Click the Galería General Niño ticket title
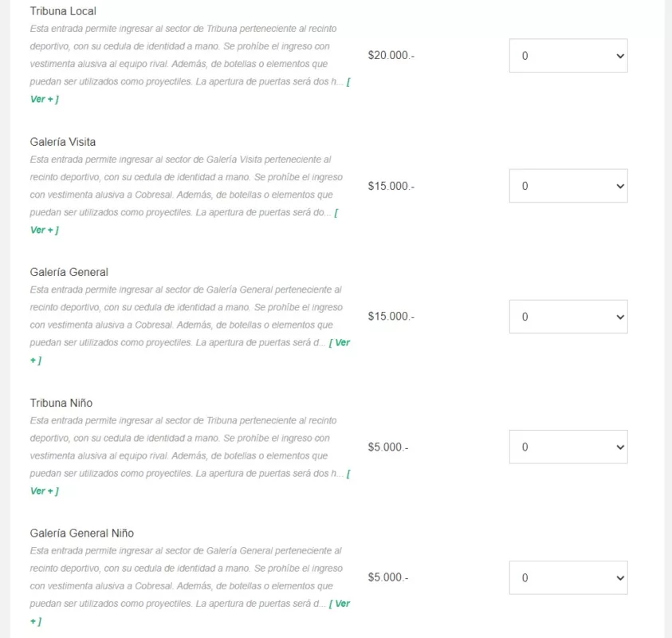The height and width of the screenshot is (638, 672). point(82,533)
